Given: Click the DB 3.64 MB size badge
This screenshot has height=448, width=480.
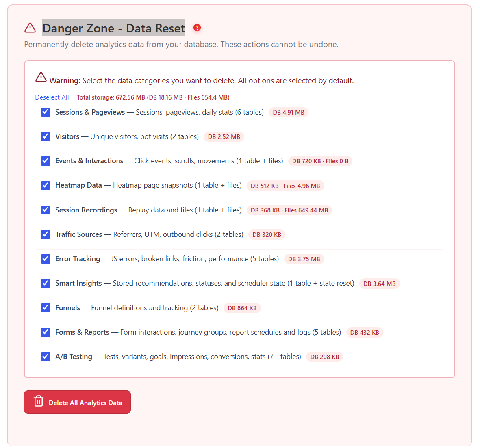Looking at the screenshot, I should [x=379, y=284].
